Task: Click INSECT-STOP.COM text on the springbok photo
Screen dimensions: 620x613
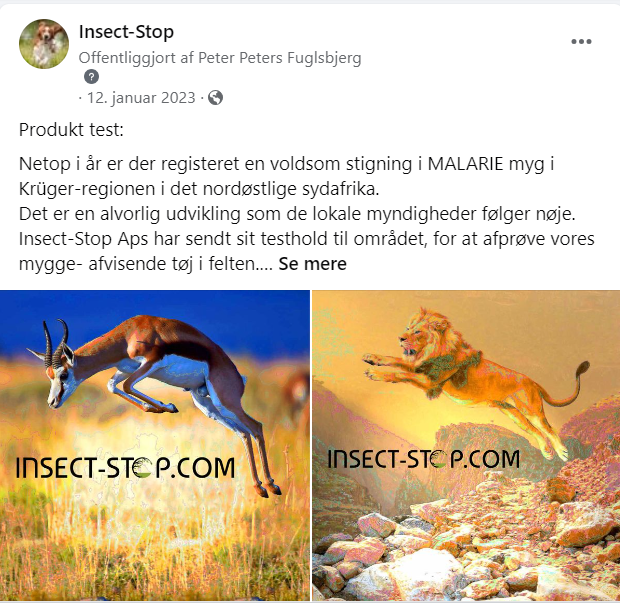Action: [125, 468]
